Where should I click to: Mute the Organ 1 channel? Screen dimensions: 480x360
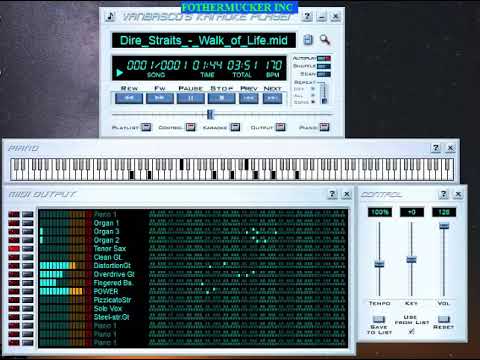[14, 223]
